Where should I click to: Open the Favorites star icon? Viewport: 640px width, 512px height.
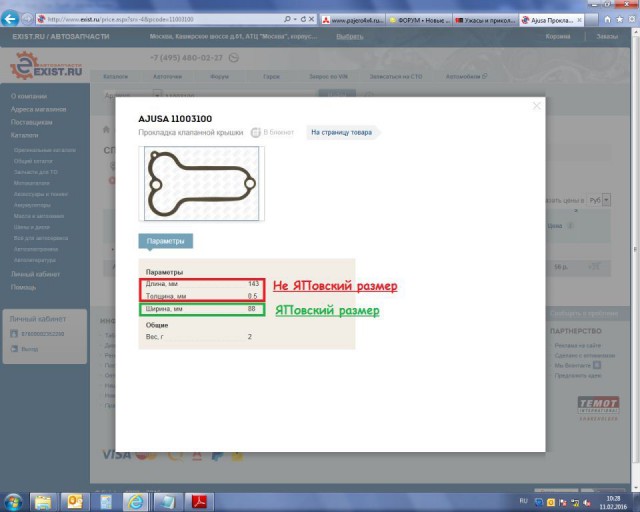click(x=620, y=19)
